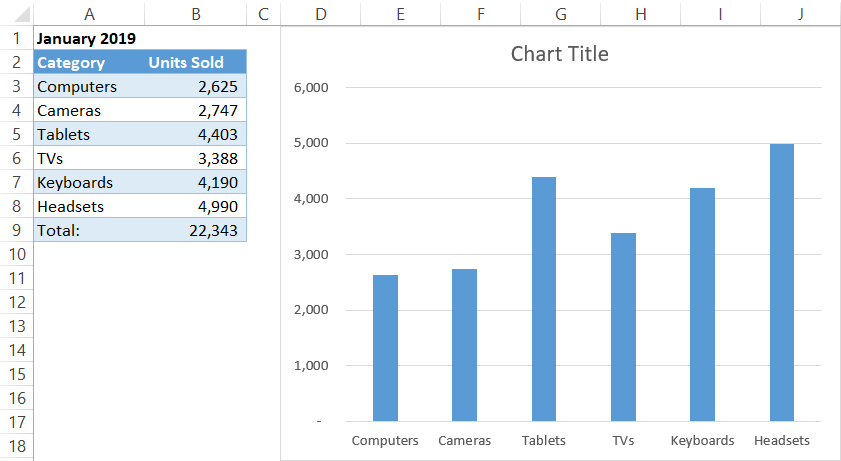
Task: Click the cell showing 4,403
Action: 196,134
